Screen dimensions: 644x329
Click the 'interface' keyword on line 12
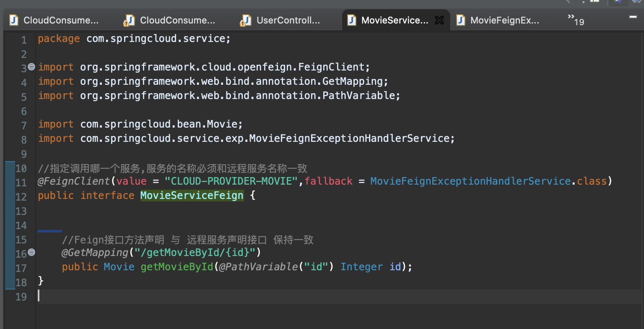(x=107, y=196)
